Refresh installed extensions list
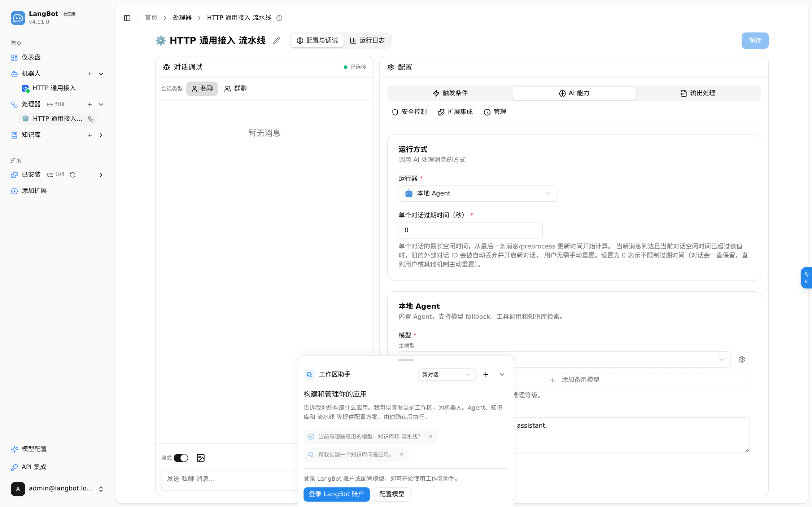812x507 pixels. coord(73,175)
